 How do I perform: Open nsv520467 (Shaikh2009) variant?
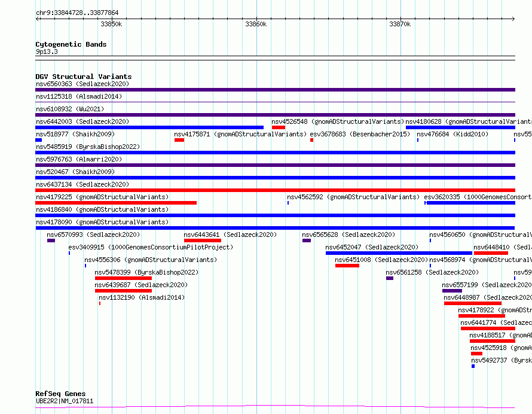[x=75, y=172]
